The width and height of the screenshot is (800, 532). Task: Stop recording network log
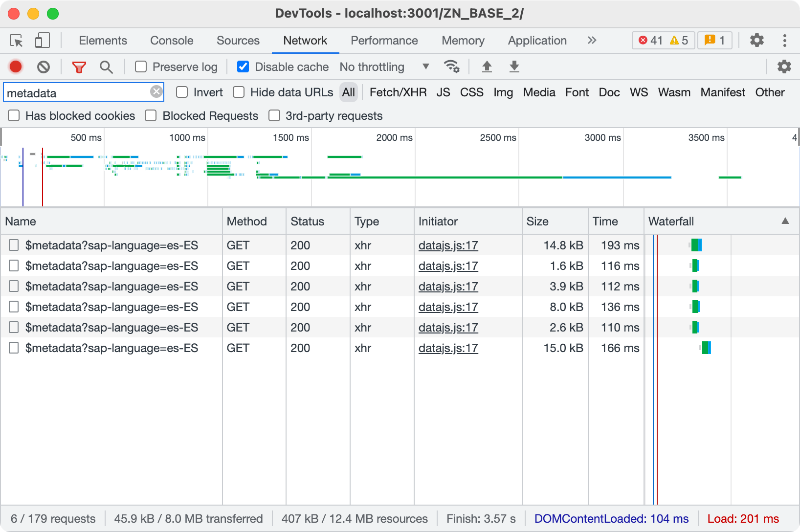coord(16,66)
